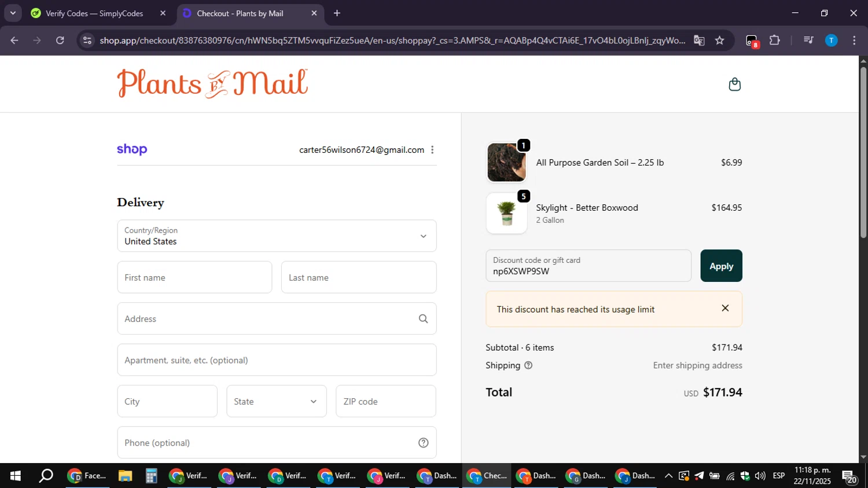868x488 pixels.
Task: Open Chrome three-dot menu
Action: [854, 41]
